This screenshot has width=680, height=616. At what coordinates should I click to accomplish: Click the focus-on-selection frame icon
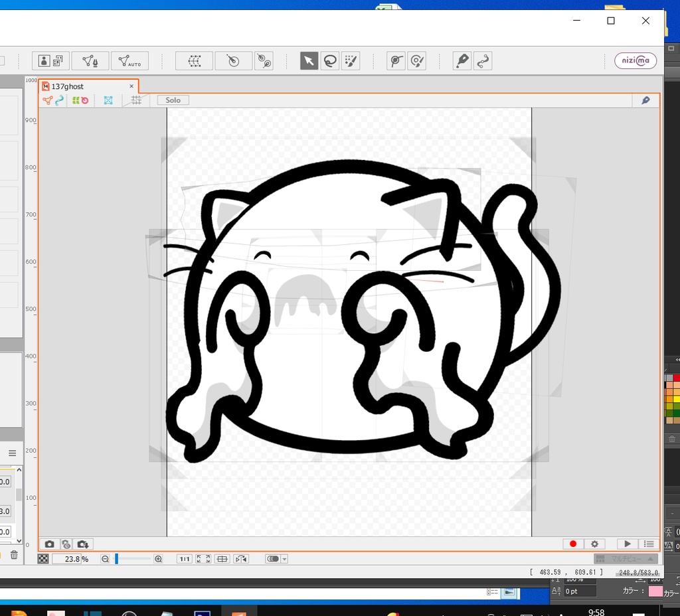[x=222, y=559]
